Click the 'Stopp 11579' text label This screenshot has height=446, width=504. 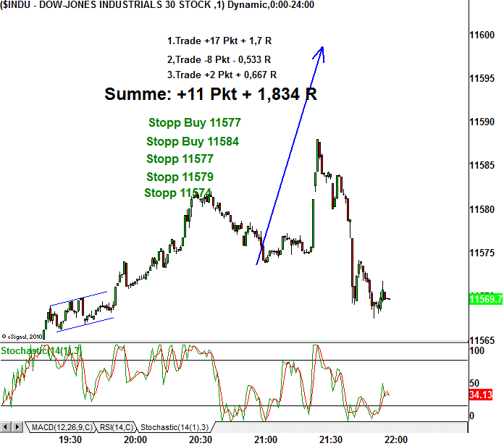coord(180,177)
